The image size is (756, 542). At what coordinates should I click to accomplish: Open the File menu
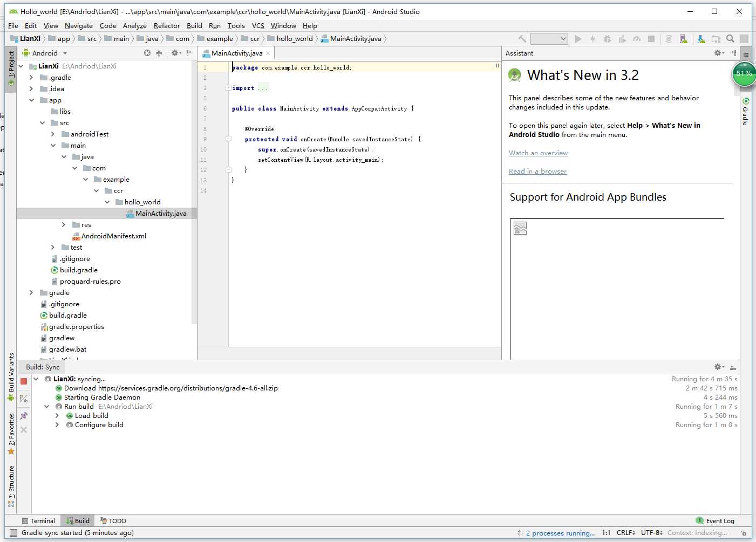tap(13, 25)
